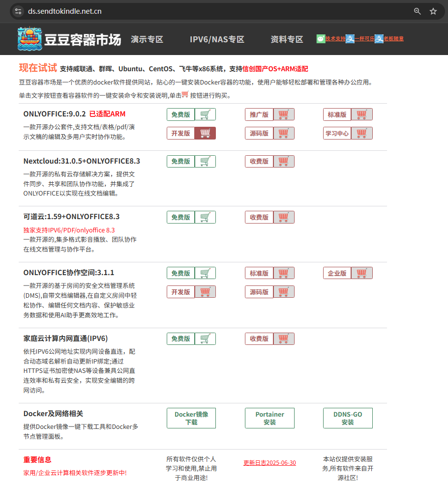Open the 演示专区 menu
The width and height of the screenshot is (448, 481).
coord(147,39)
